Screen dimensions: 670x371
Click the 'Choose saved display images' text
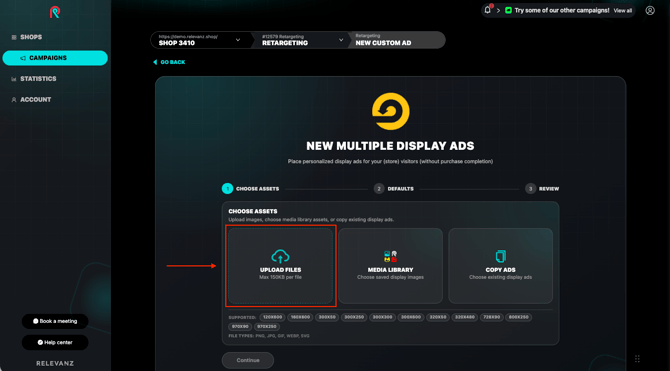point(391,277)
